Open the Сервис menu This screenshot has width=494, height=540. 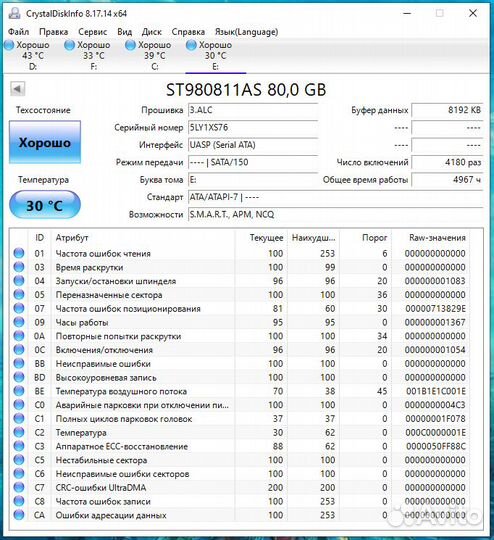pos(92,32)
